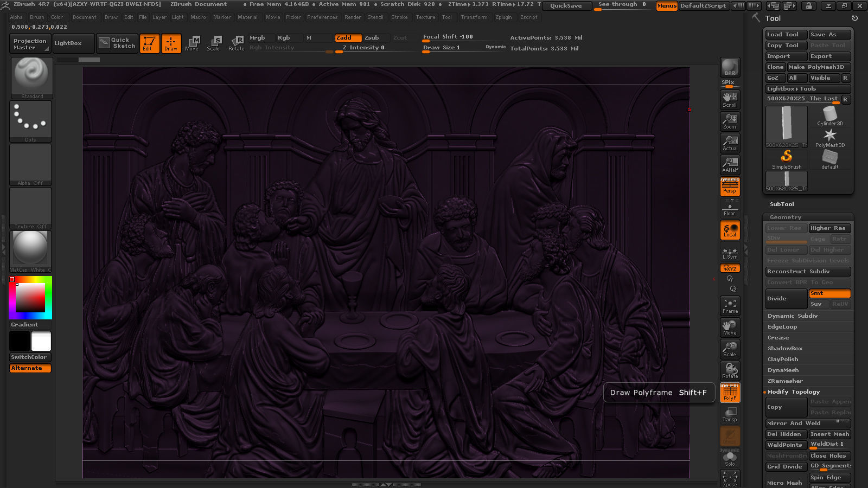Click Load Tool button
Screen dimensions: 868x488
pyautogui.click(x=786, y=35)
